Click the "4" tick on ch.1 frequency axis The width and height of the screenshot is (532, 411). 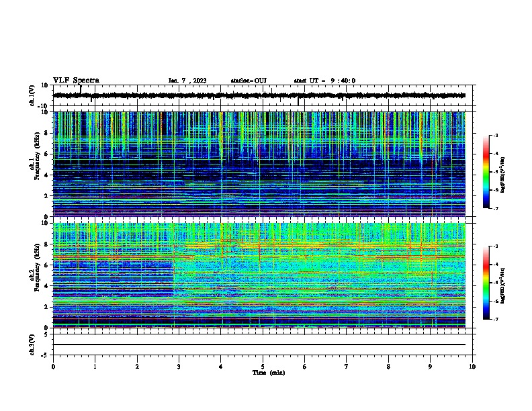46,175
